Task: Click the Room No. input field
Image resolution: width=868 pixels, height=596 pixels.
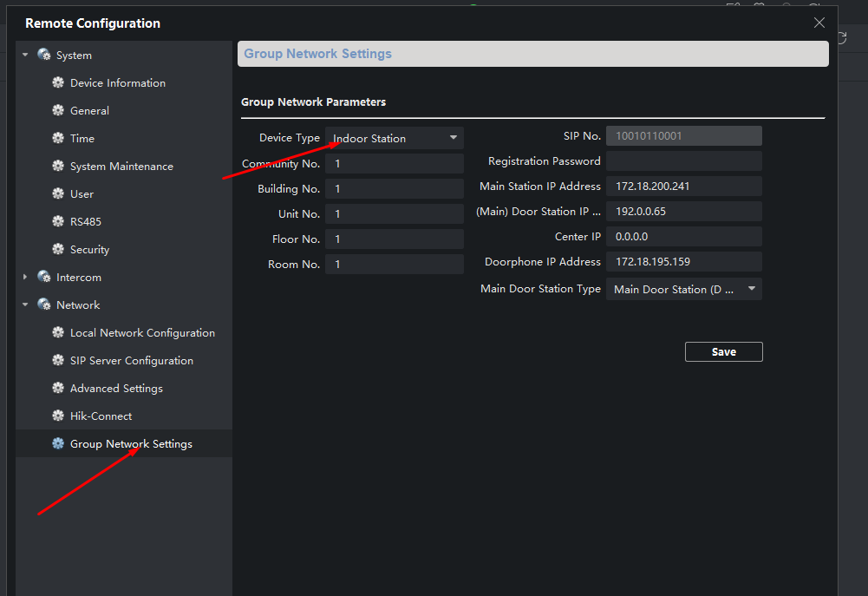Action: [x=395, y=265]
